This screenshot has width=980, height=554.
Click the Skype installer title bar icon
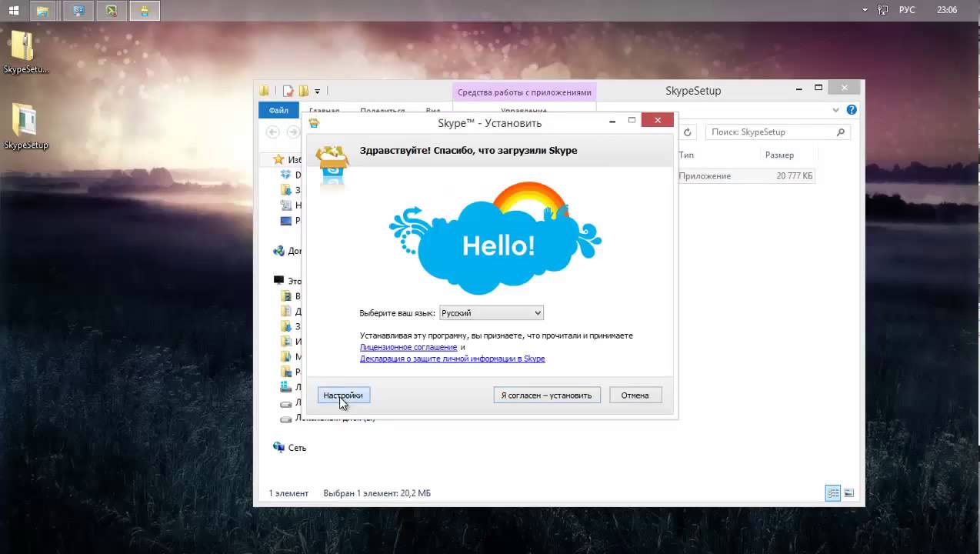314,122
